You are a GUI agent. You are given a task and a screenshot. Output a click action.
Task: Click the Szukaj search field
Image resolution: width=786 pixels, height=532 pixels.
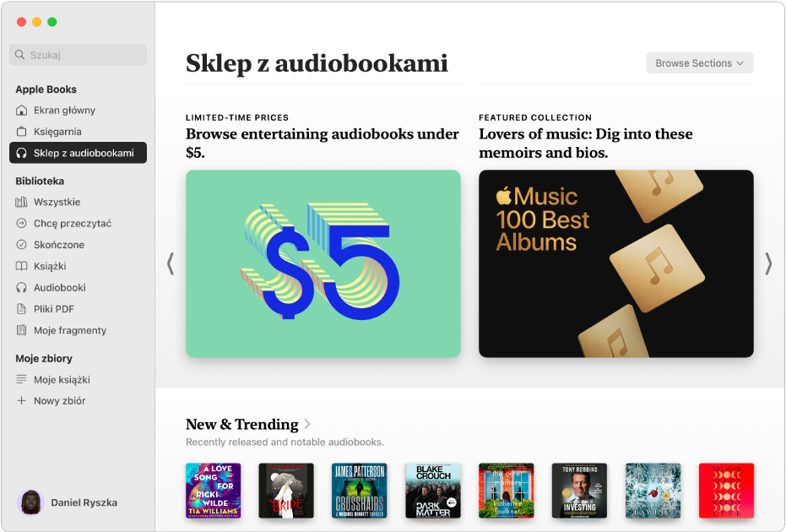click(x=79, y=55)
